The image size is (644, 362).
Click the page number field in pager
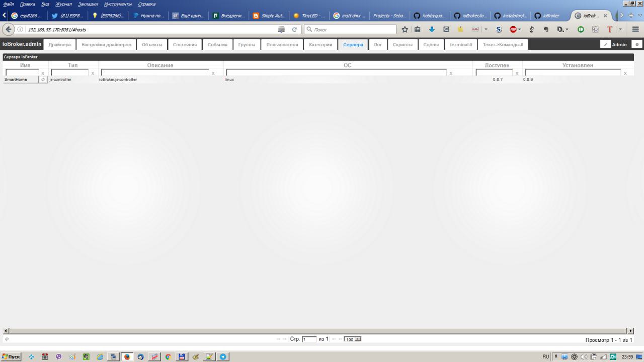click(309, 339)
